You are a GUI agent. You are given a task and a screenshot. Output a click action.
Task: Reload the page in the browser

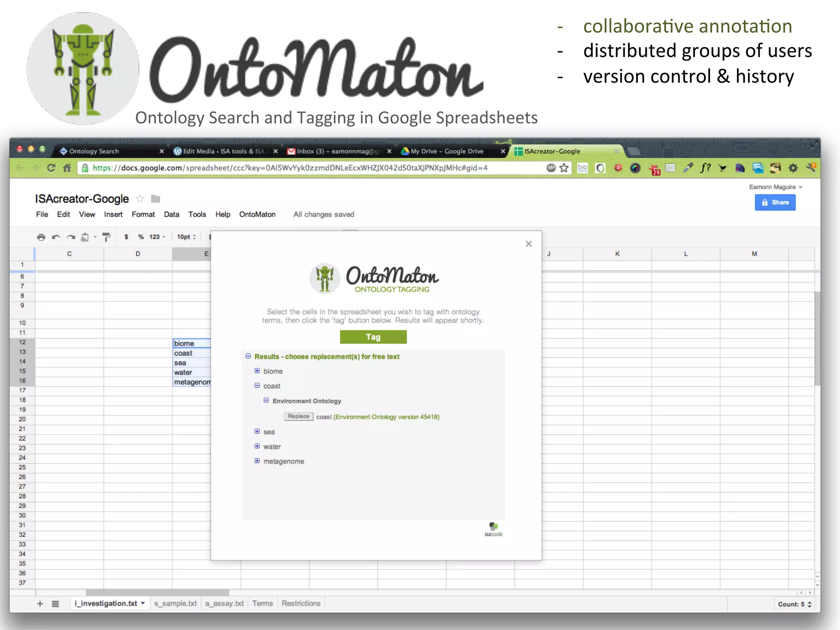coord(51,168)
